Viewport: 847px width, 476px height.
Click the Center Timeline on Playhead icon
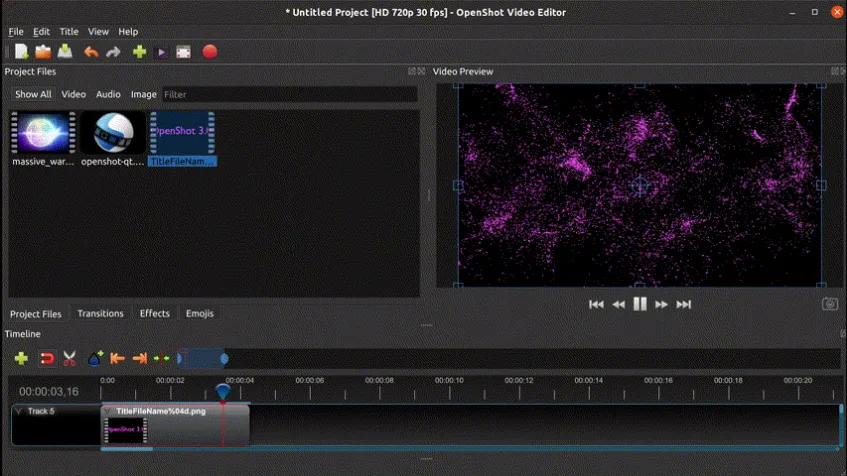[x=162, y=358]
